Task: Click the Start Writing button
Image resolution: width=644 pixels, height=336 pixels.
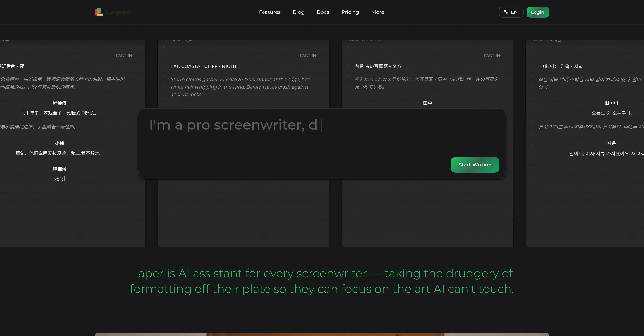Action: [475, 165]
